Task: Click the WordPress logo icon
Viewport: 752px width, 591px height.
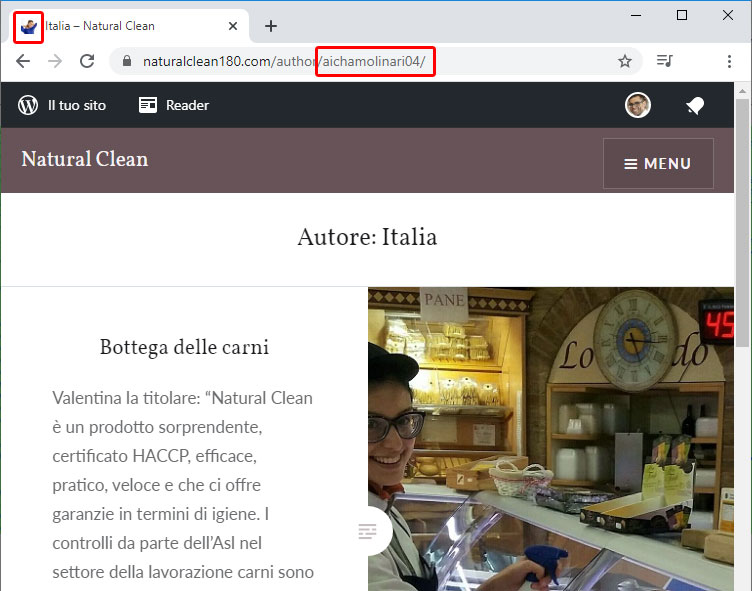Action: pos(28,105)
